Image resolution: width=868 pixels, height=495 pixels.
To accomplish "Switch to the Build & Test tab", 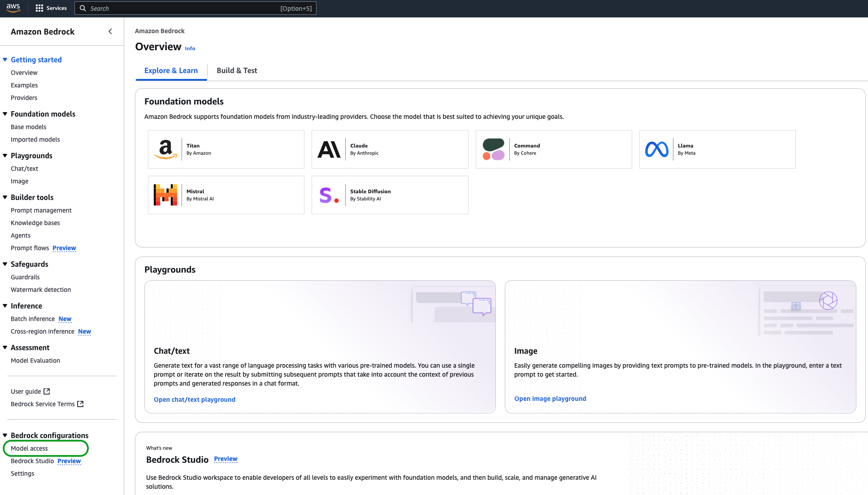I will [237, 70].
